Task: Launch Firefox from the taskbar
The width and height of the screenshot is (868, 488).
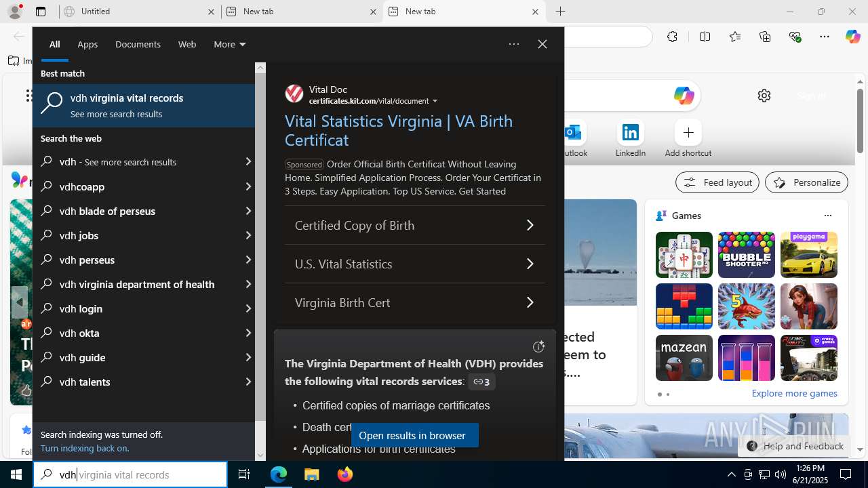Action: coord(344,474)
